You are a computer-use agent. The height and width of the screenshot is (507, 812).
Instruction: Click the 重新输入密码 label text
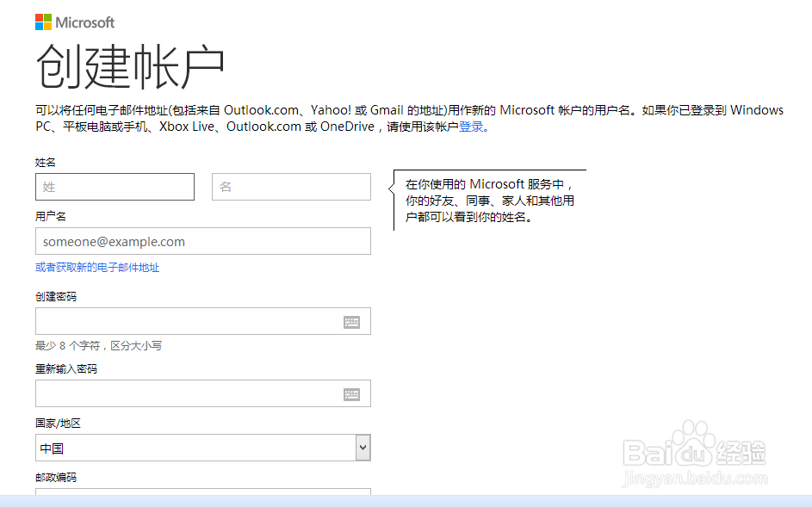66,369
